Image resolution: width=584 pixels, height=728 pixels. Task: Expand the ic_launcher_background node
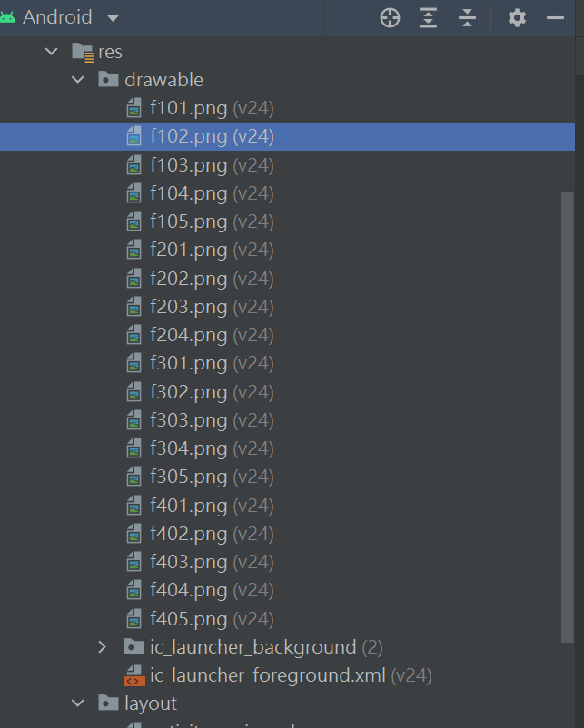pos(103,647)
